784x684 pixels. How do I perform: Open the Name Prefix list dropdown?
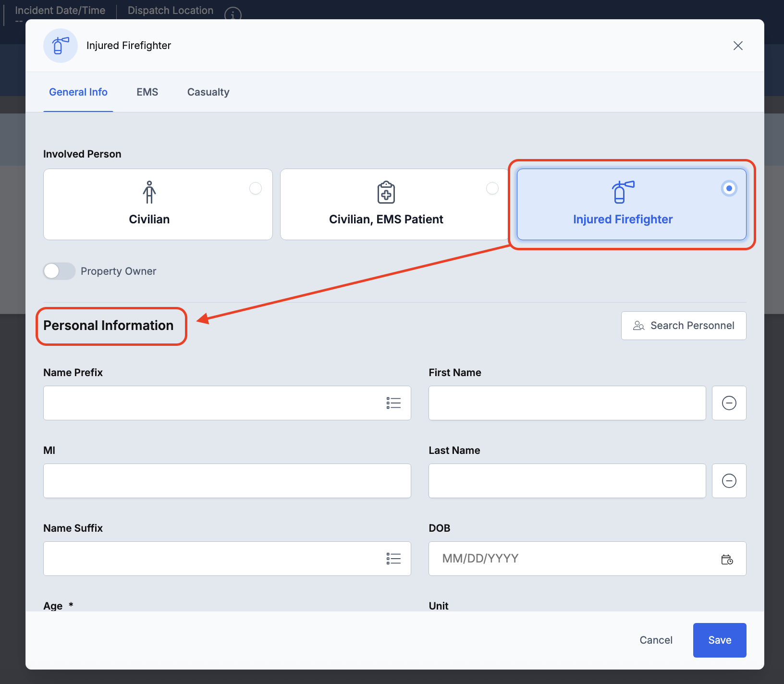(x=393, y=403)
